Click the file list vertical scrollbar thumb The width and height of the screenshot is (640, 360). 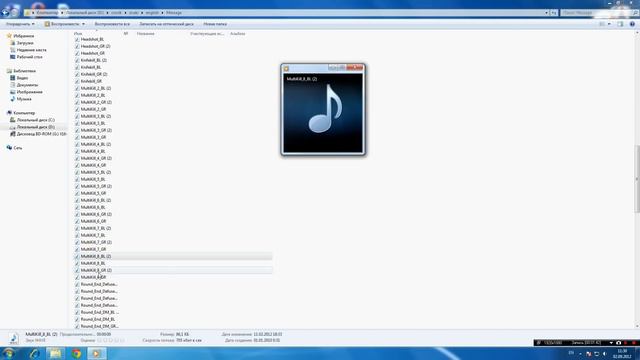(x=637, y=178)
